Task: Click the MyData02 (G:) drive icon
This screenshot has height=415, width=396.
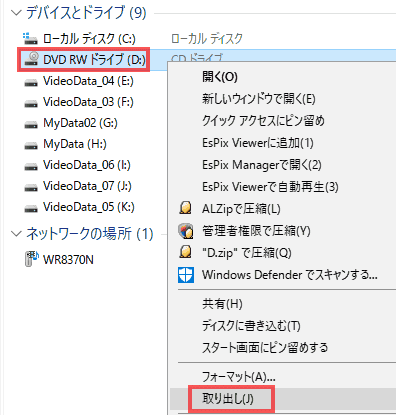Action: (x=31, y=124)
